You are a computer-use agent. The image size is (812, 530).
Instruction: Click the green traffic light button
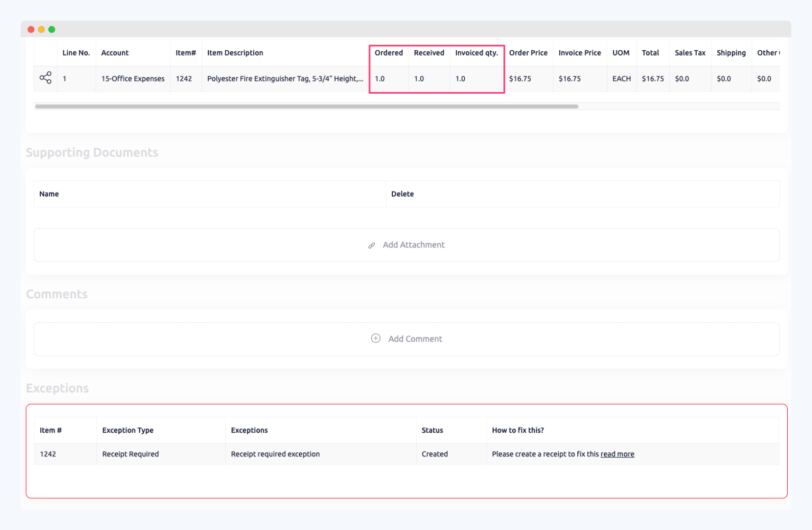pyautogui.click(x=51, y=30)
